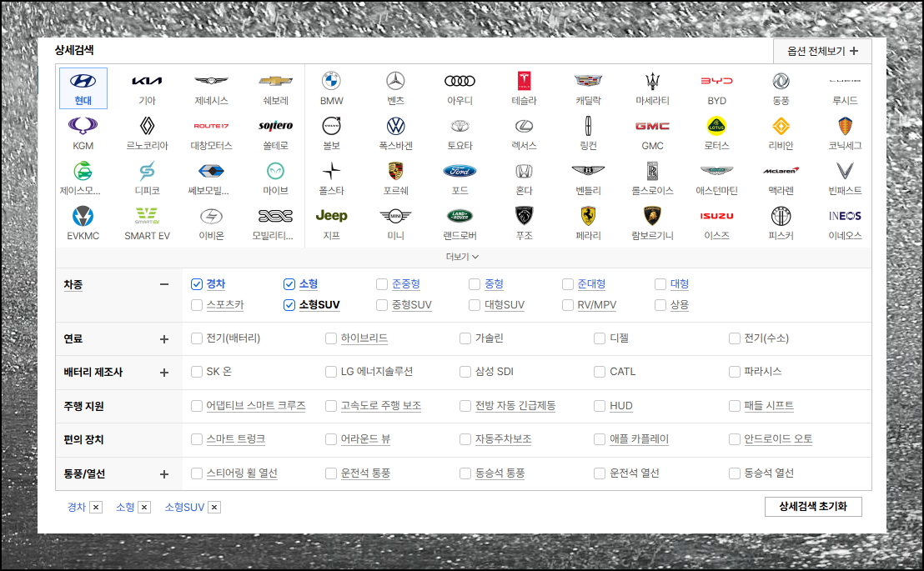Pick the Genesis (제네시스) brand logo

pyautogui.click(x=211, y=82)
